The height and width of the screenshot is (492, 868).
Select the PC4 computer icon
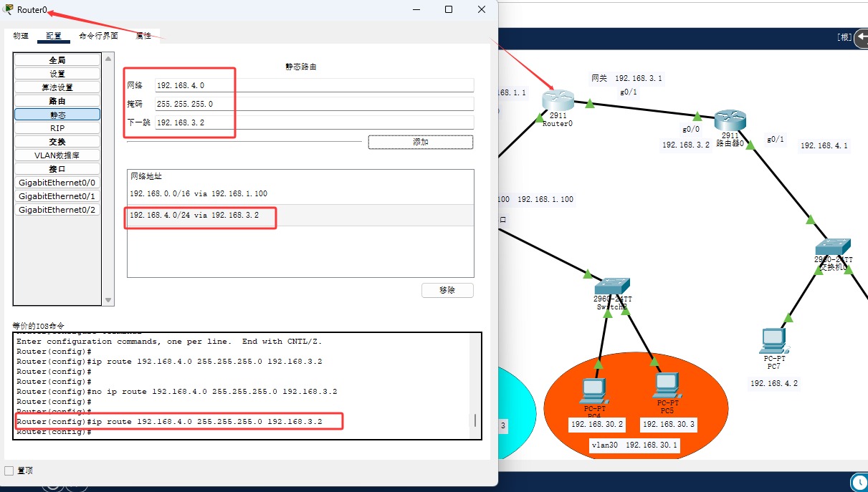pyautogui.click(x=593, y=391)
